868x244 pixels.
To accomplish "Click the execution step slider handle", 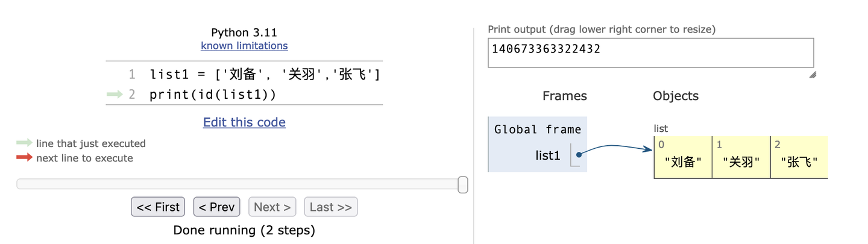I will (x=463, y=184).
